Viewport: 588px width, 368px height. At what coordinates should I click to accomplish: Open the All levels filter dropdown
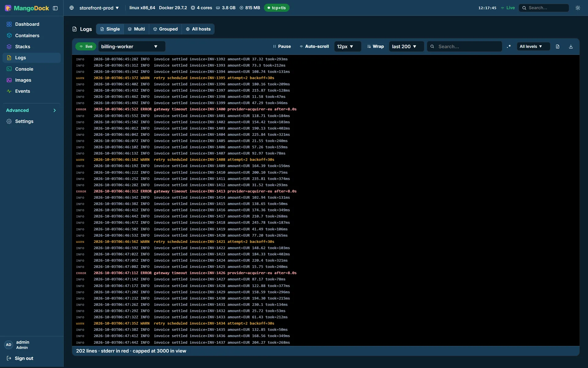533,47
